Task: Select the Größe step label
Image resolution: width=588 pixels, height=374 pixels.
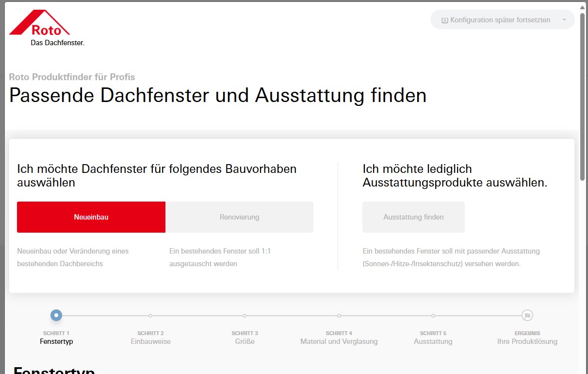Action: (x=245, y=341)
